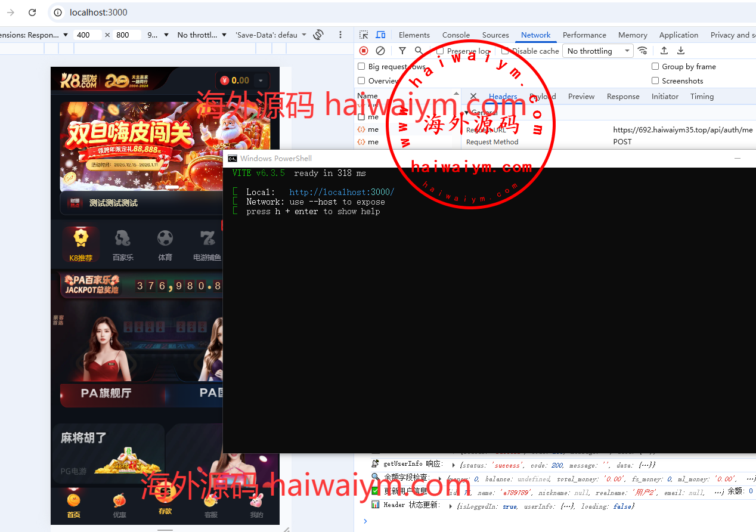This screenshot has width=756, height=532.
Task: Toggle the device toolbar icon
Action: pos(380,35)
